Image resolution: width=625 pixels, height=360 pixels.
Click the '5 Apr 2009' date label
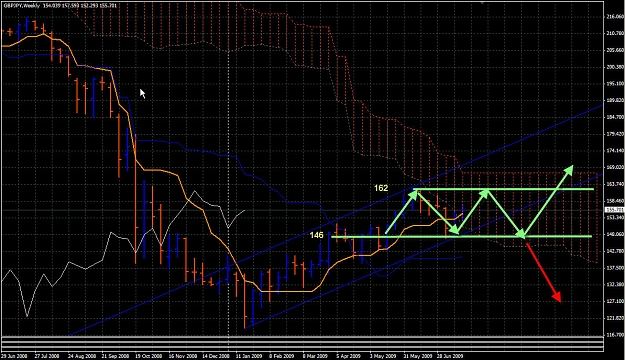click(x=348, y=356)
